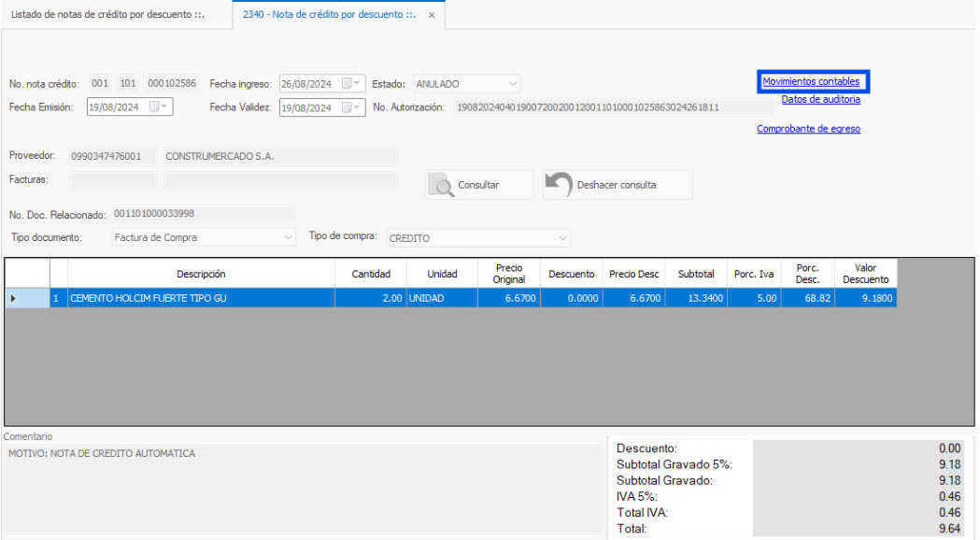Click the magnifier icon on Consultar
980x540 pixels.
click(441, 185)
